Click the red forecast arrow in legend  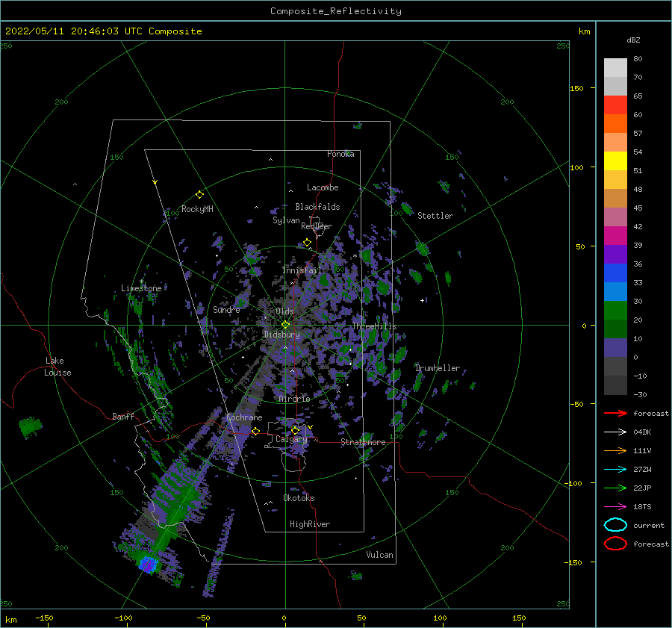(x=615, y=413)
